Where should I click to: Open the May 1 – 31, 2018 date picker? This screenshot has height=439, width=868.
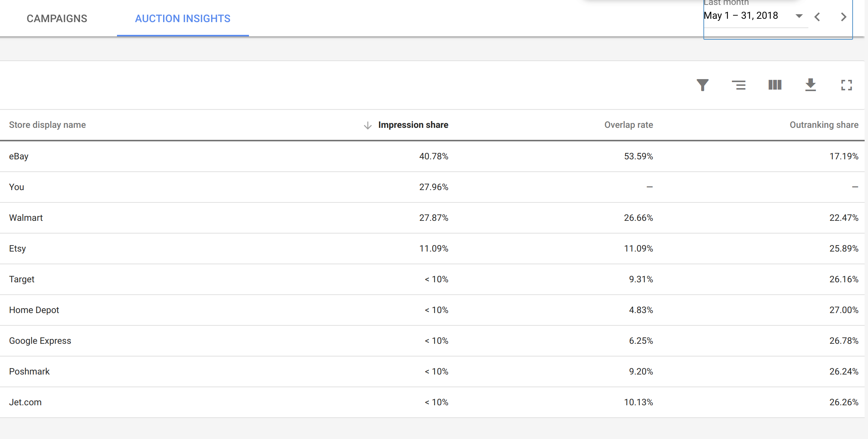coord(741,16)
